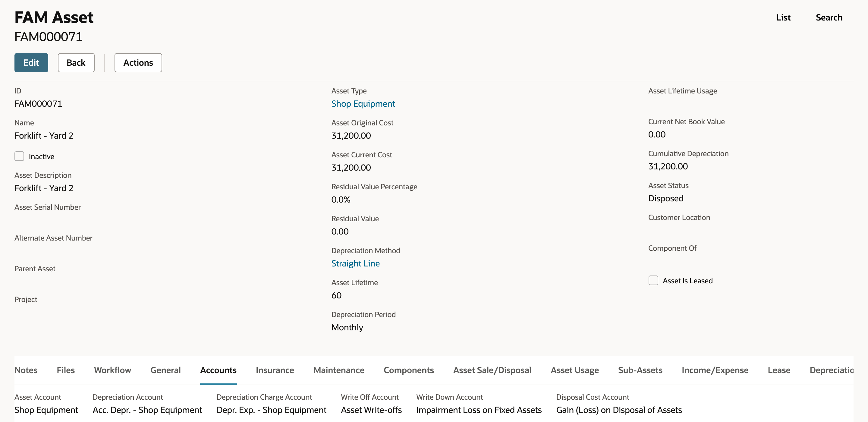Image resolution: width=868 pixels, height=422 pixels.
Task: Open the Actions menu button
Action: (138, 63)
